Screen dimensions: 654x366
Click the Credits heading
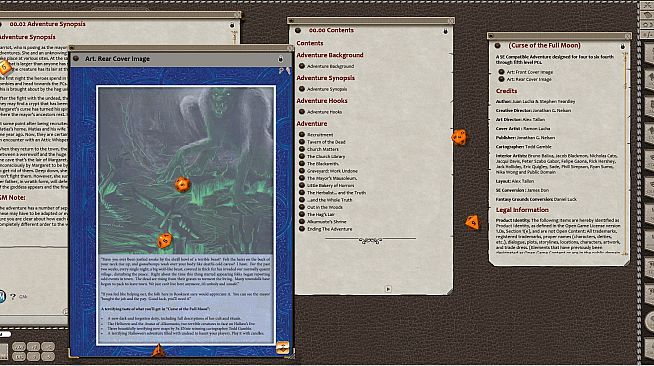click(x=506, y=91)
